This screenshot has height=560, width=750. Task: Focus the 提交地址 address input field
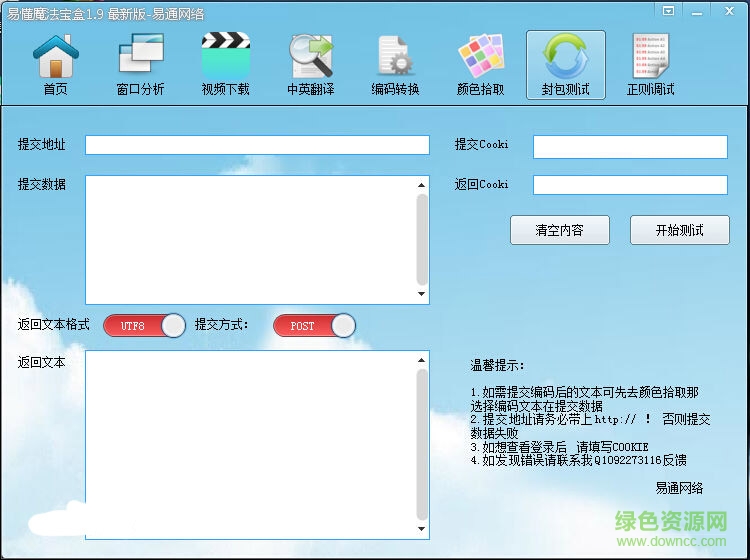(x=257, y=145)
